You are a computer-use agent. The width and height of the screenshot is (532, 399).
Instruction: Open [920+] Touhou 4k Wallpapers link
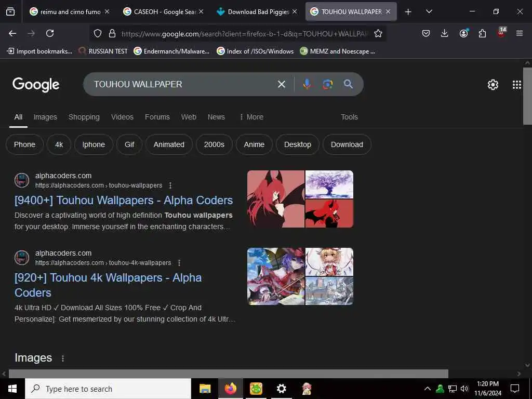(108, 285)
